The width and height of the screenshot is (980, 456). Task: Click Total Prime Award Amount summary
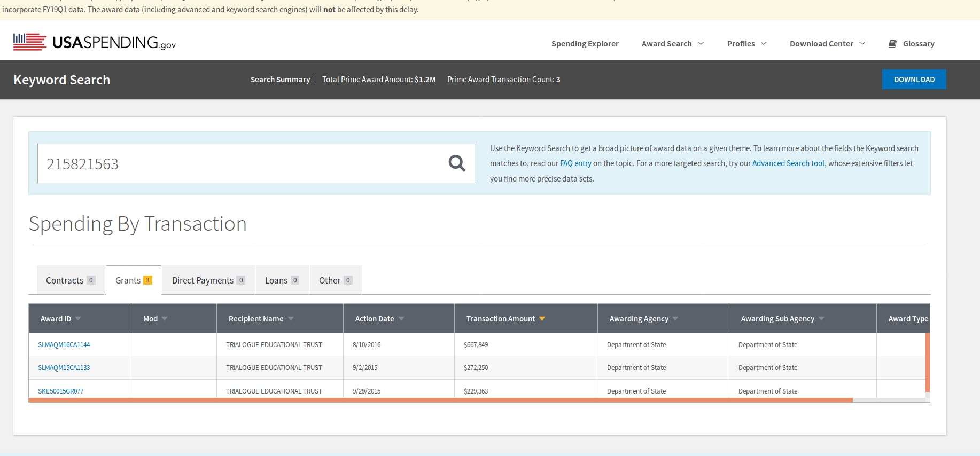378,80
